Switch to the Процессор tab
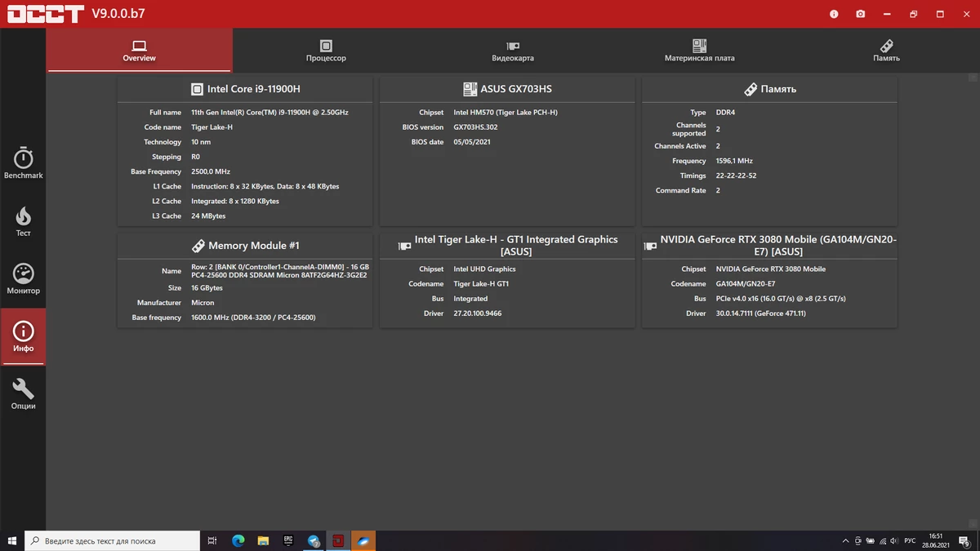This screenshot has width=980, height=551. 326,51
